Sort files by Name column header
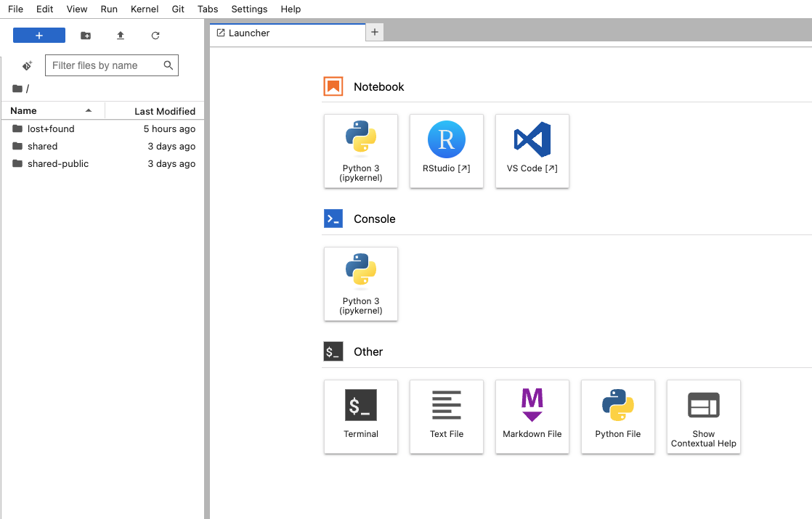The image size is (812, 519). tap(24, 111)
